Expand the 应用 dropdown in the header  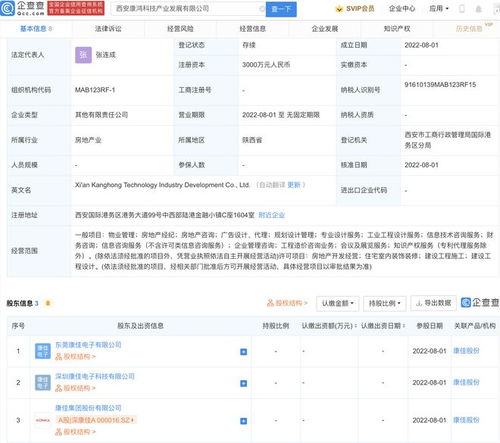(x=439, y=9)
